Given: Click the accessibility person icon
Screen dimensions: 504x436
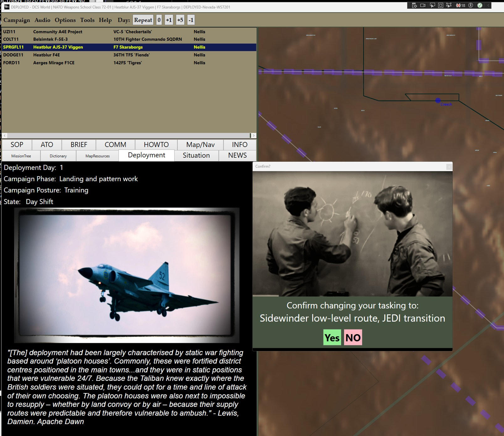Looking at the screenshot, I should coord(470,5).
